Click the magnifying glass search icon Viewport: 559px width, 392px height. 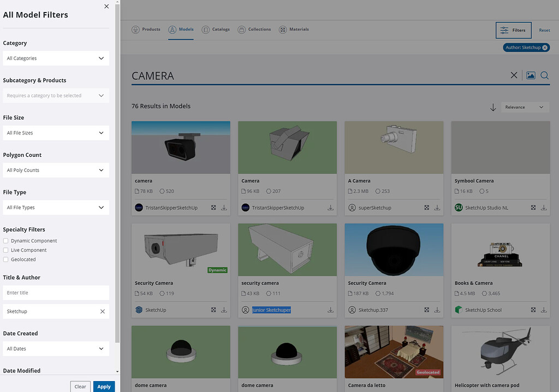pos(544,75)
